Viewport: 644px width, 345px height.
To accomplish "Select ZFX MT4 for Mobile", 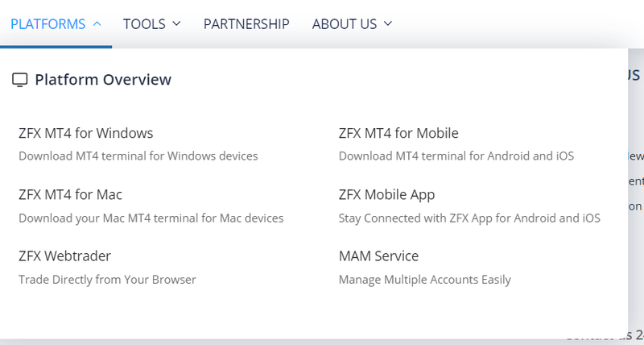I will (x=398, y=133).
